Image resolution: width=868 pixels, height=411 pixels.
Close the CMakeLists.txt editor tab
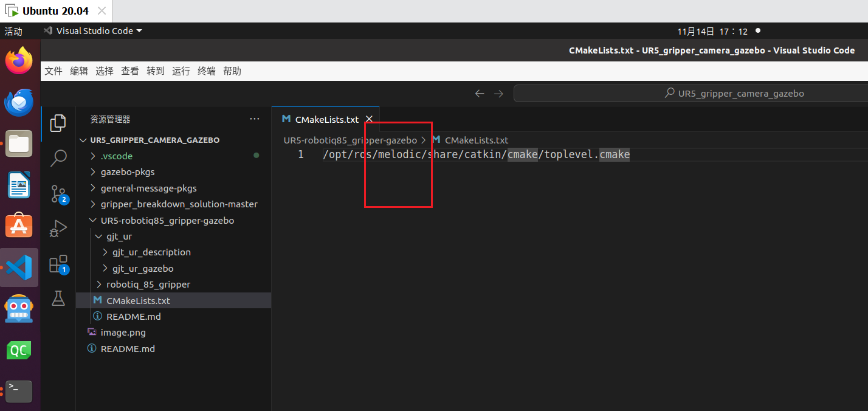(x=369, y=119)
